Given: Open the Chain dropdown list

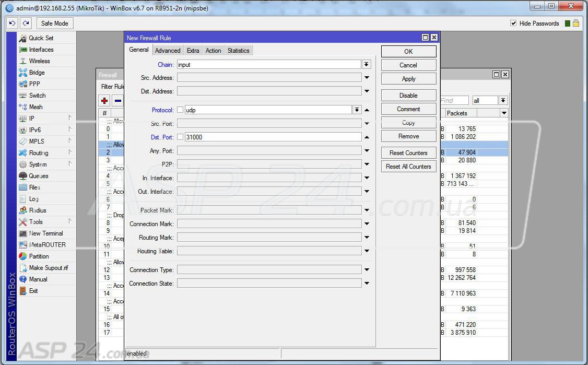Looking at the screenshot, I should [x=367, y=64].
